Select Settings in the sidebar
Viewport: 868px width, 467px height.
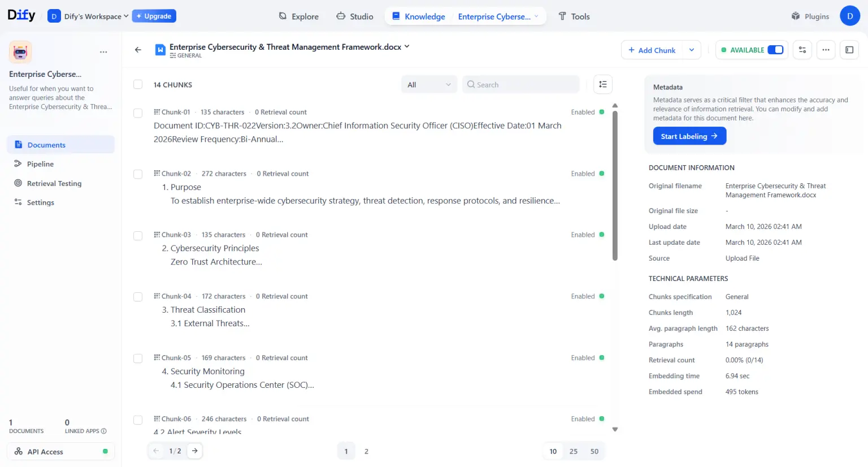[x=60, y=202]
